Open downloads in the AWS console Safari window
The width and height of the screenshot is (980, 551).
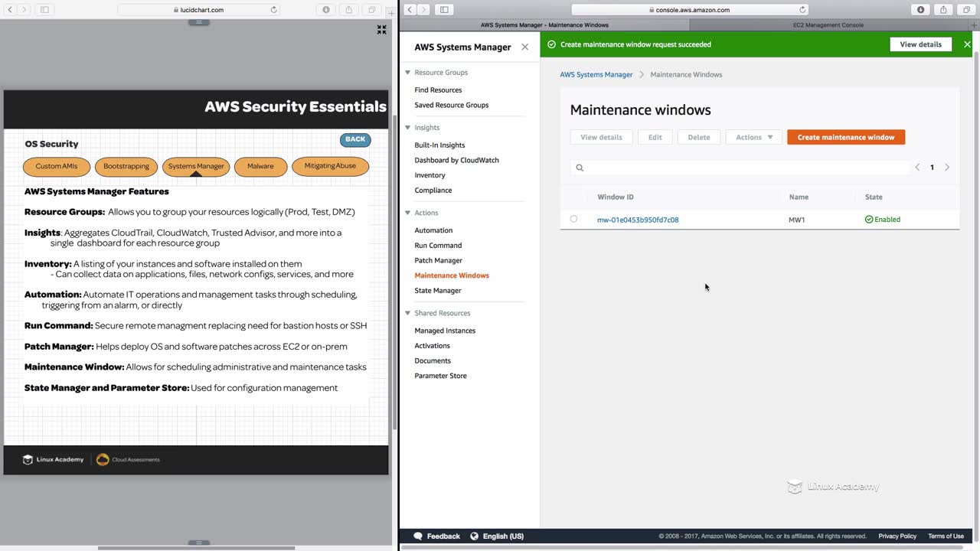coord(921,10)
